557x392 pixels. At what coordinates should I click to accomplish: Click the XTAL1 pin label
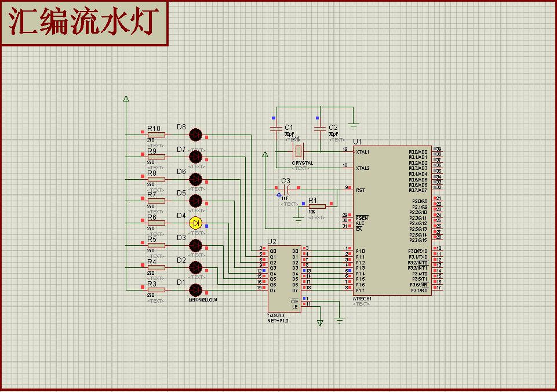point(363,152)
